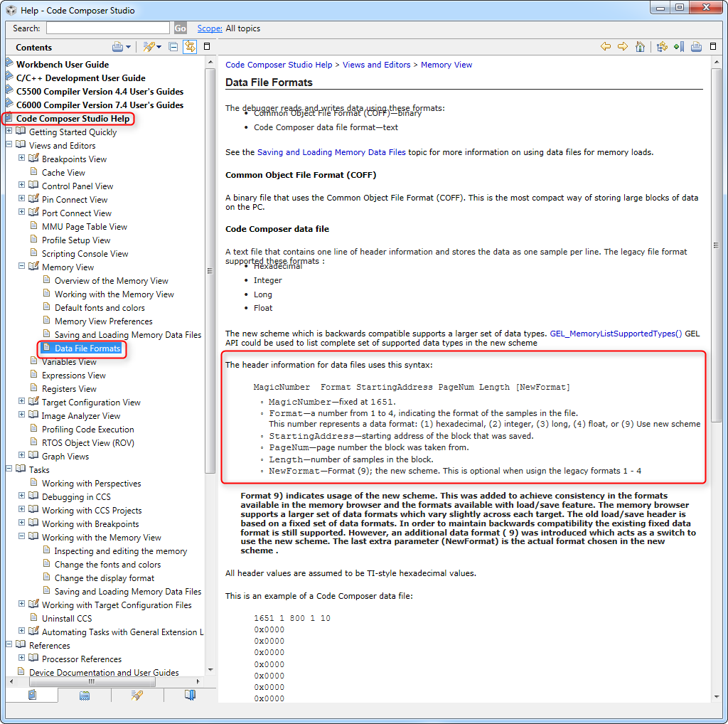Image resolution: width=728 pixels, height=724 pixels.
Task: Click Contents pane horizontal scrollbar thumb
Action: [x=92, y=682]
